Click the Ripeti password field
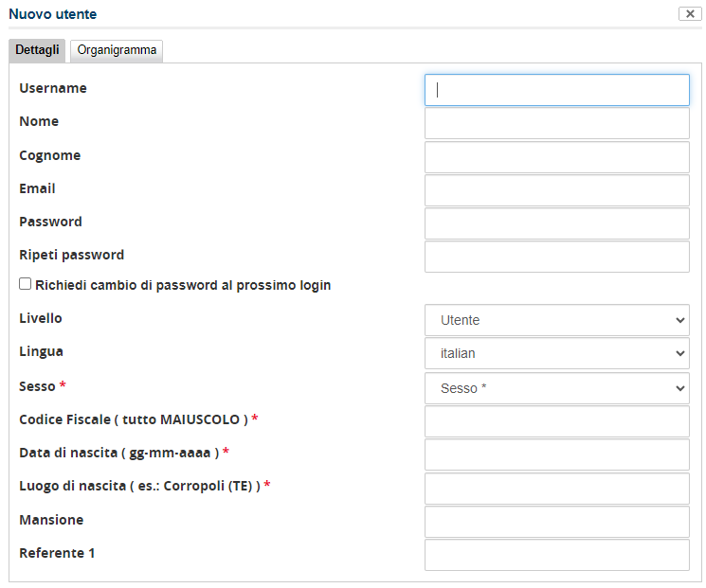The image size is (706, 588). tap(556, 257)
